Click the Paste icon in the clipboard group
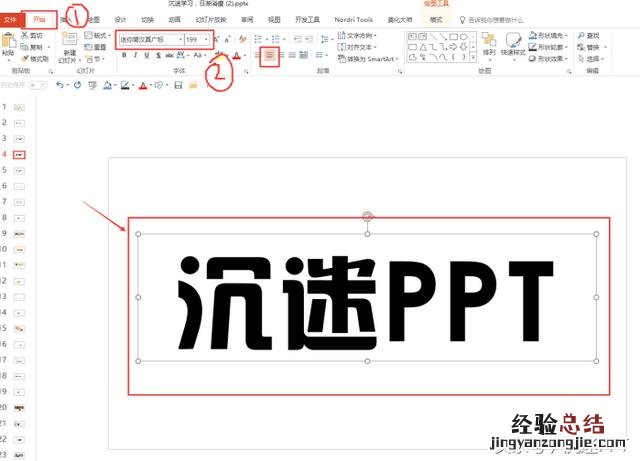640x461 pixels. pos(9,42)
